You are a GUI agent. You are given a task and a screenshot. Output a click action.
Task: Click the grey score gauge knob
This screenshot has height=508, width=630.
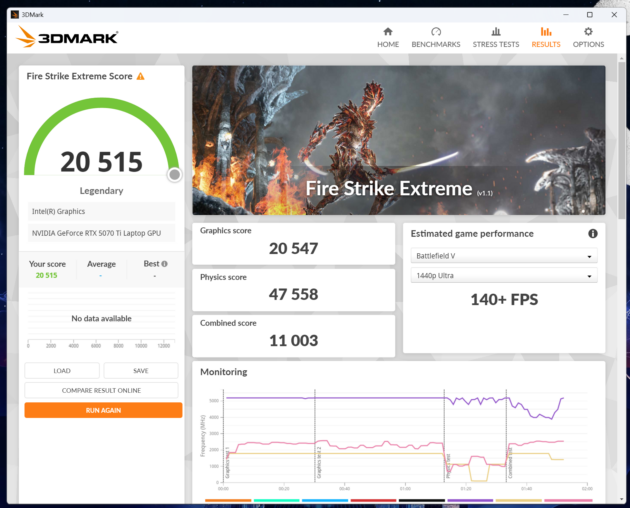coord(174,174)
